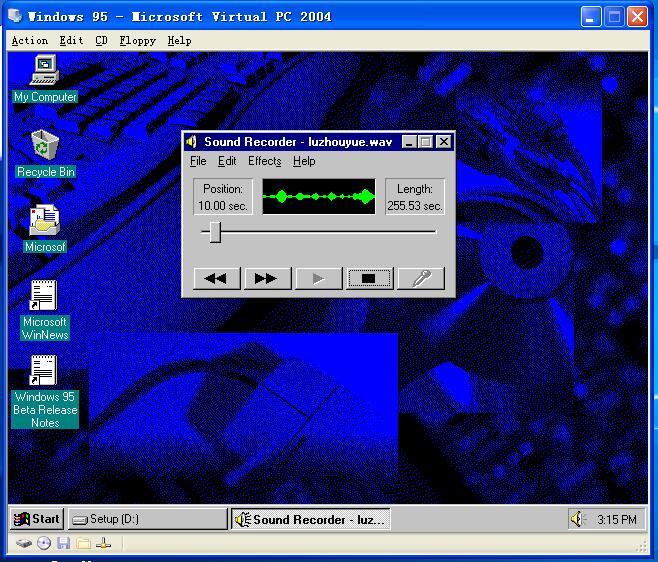Image resolution: width=658 pixels, height=562 pixels.
Task: Start recording with the microphone Record button
Action: [x=420, y=278]
